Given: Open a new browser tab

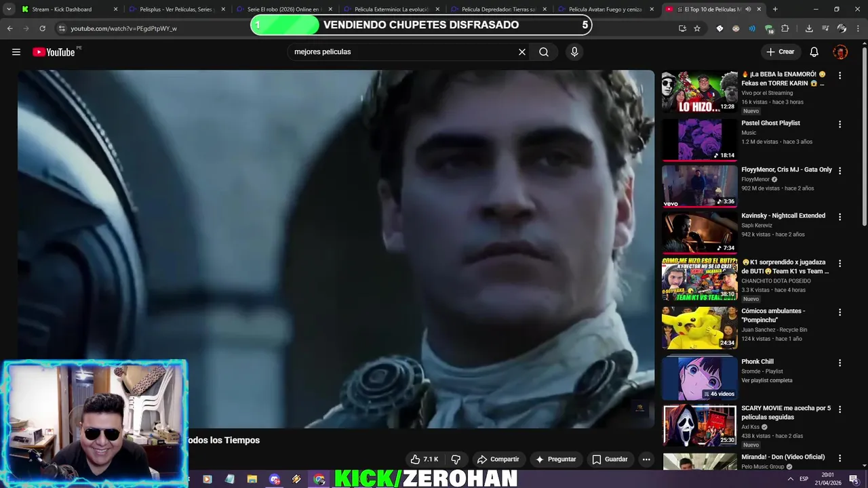Looking at the screenshot, I should pos(775,9).
